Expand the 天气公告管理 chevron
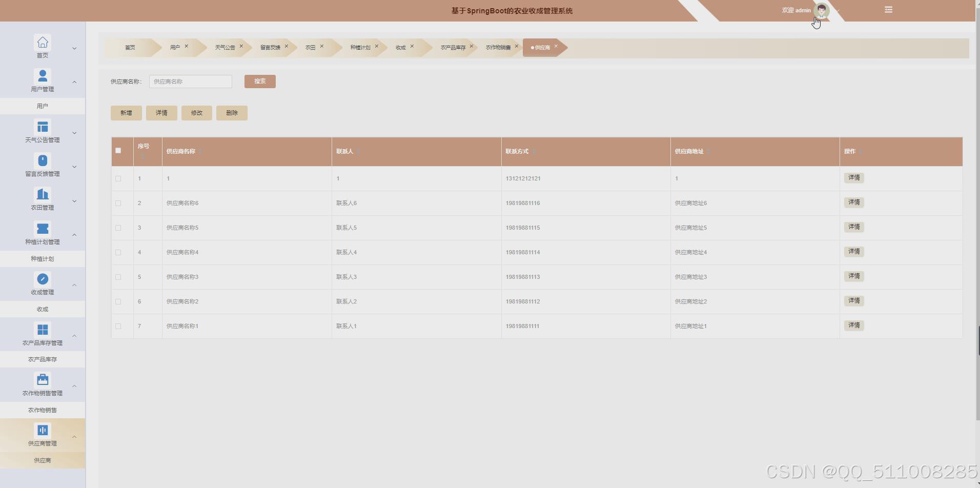The height and width of the screenshot is (488, 980). pyautogui.click(x=74, y=133)
